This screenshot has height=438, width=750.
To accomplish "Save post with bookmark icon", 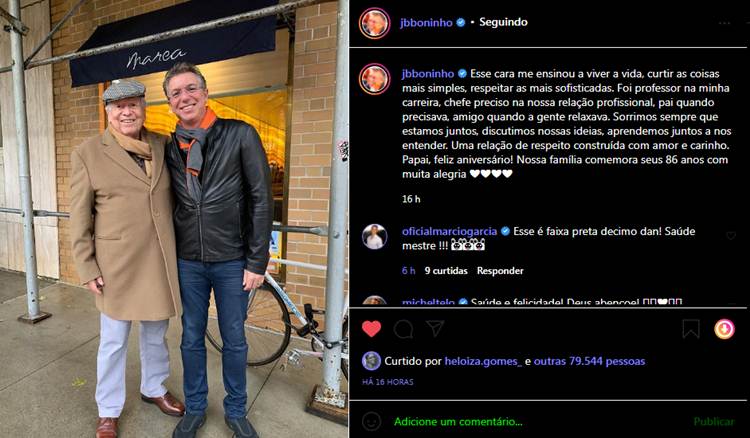I will click(691, 329).
